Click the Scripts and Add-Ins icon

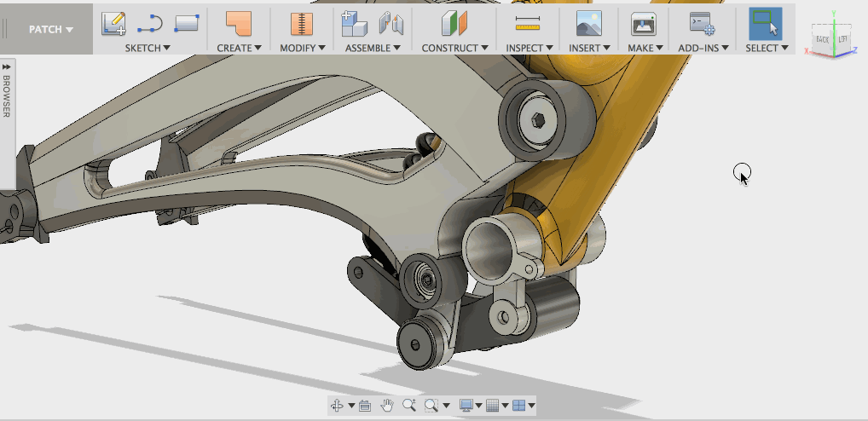[x=702, y=23]
